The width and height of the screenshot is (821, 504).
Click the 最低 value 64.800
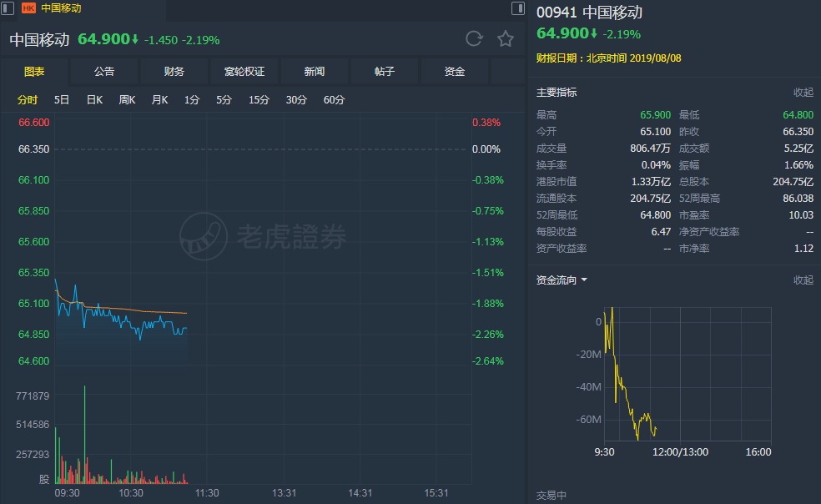tap(798, 115)
